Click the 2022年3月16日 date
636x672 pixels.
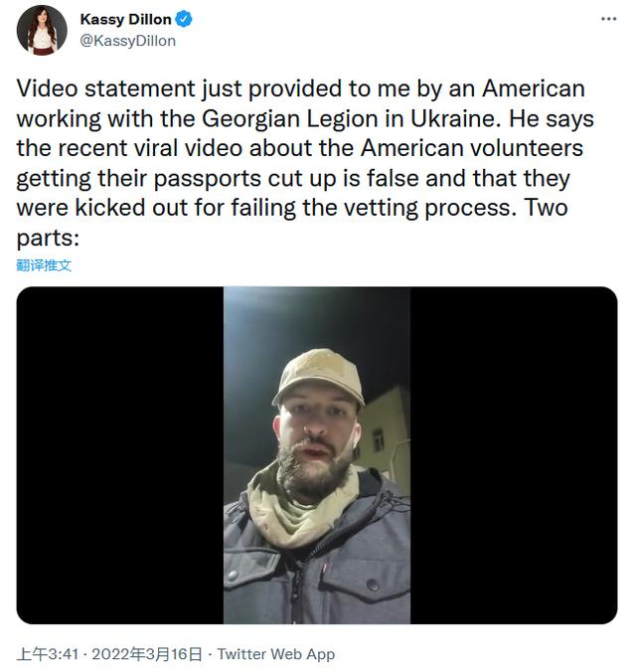(x=145, y=654)
